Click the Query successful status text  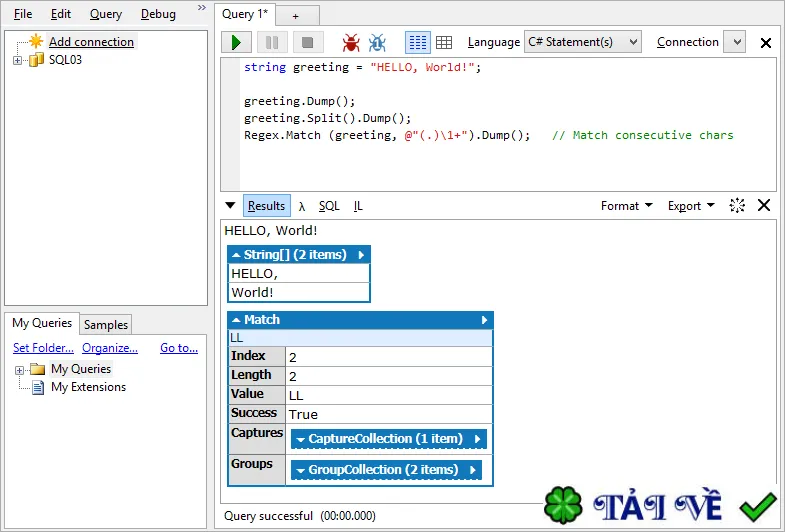coord(268,516)
